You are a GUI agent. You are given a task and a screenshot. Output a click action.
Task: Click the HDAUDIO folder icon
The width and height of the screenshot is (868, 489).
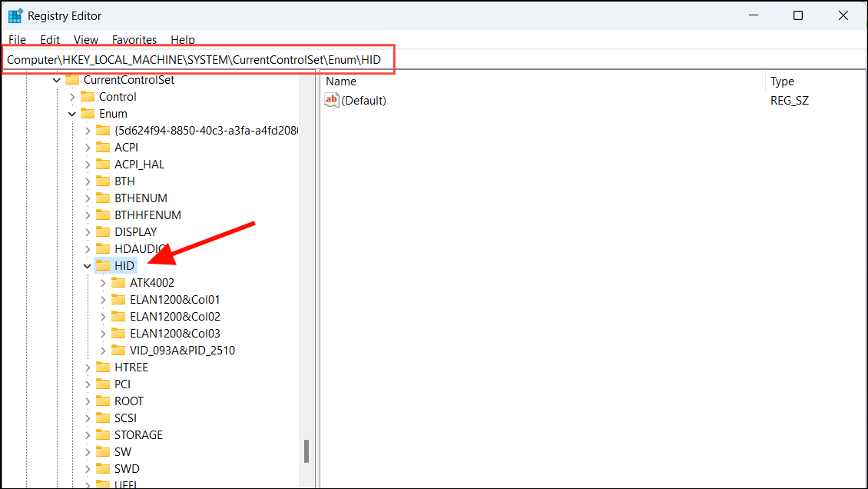tap(103, 248)
